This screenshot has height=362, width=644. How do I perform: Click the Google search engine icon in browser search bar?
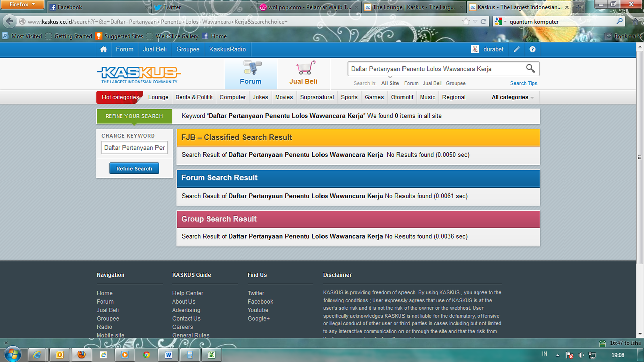[498, 22]
